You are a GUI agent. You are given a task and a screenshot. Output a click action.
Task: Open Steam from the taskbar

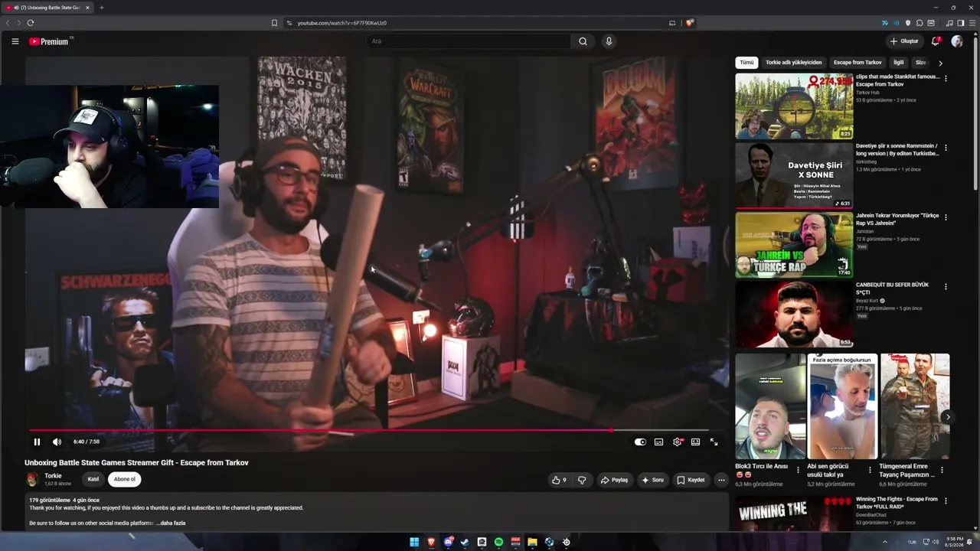tap(465, 542)
